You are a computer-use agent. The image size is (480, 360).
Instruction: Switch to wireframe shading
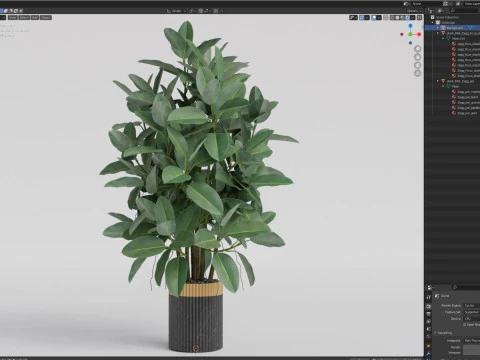click(392, 17)
